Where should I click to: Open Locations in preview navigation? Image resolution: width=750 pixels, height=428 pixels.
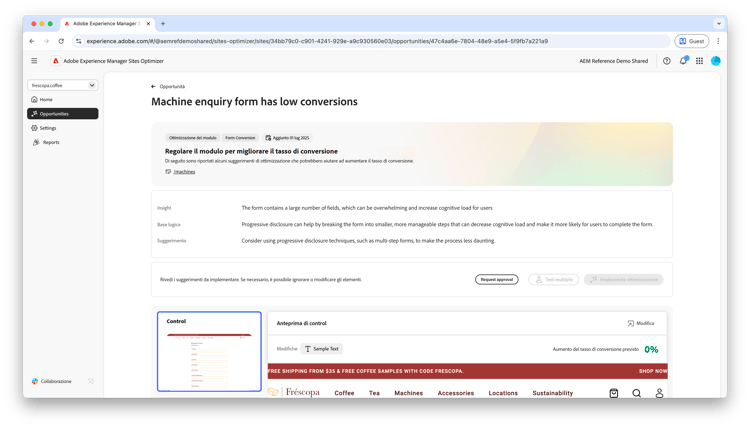(x=503, y=393)
